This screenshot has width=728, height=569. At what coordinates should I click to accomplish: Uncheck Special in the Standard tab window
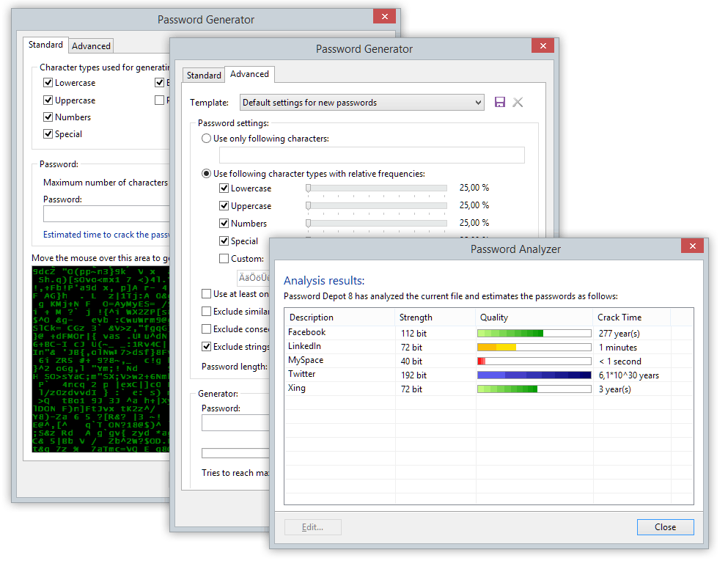[x=48, y=133]
